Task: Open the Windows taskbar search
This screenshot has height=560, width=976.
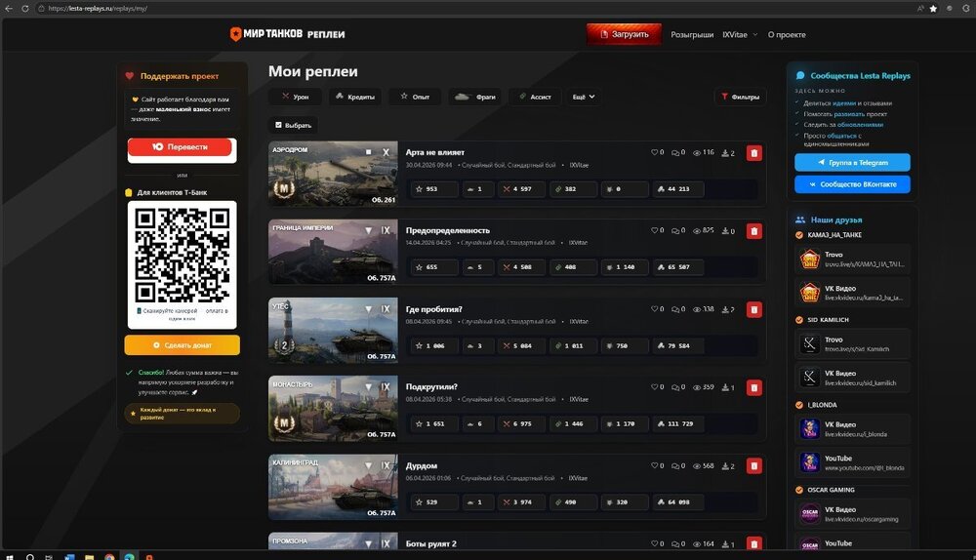Action: click(x=30, y=556)
